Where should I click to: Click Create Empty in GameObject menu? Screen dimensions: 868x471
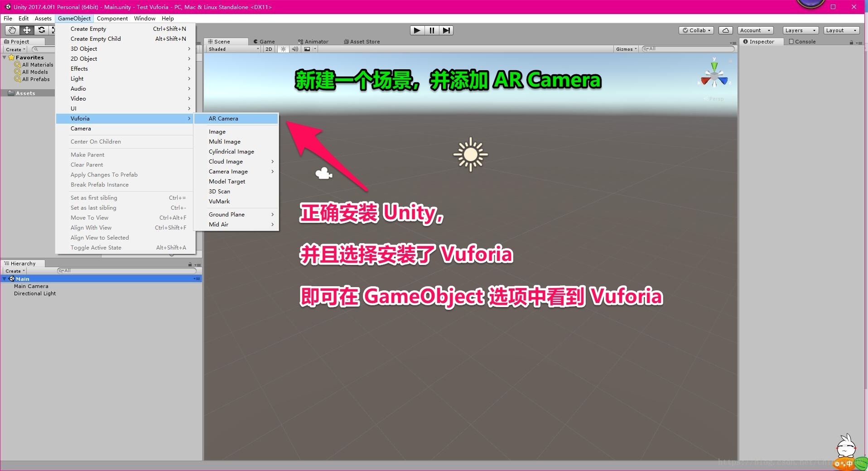coord(125,29)
